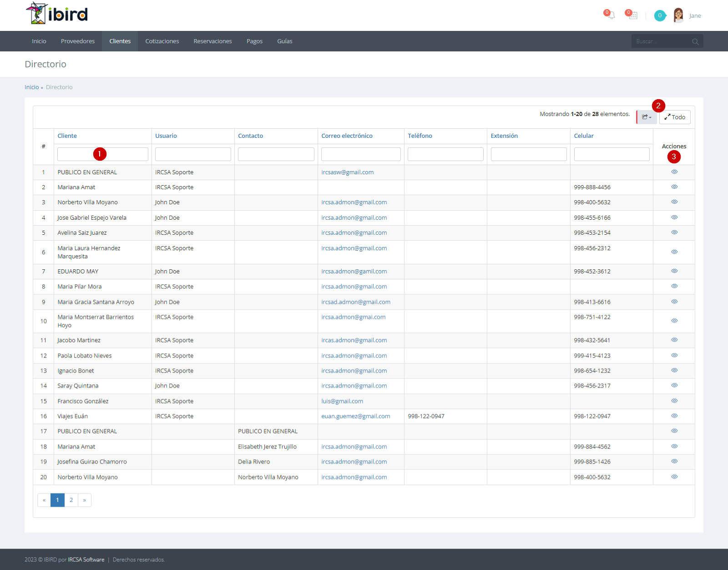Click the ibird logo
Screen dimensions: 728x570
pos(56,14)
